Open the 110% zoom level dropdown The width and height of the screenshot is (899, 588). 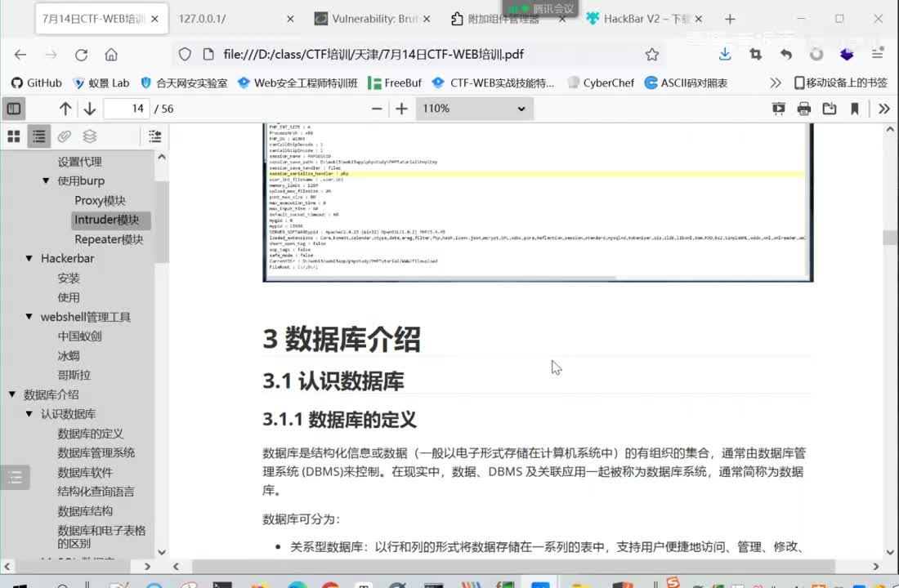[474, 109]
